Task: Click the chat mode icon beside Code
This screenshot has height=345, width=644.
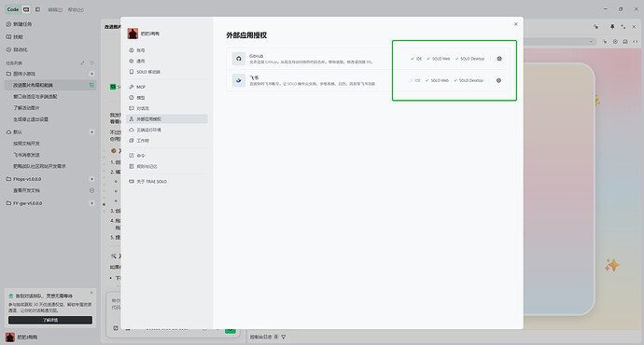Action: tap(26, 9)
